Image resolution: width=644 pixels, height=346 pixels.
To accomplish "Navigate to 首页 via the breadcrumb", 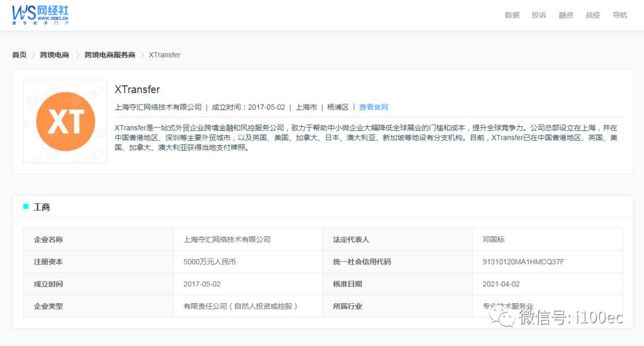I will coord(18,54).
